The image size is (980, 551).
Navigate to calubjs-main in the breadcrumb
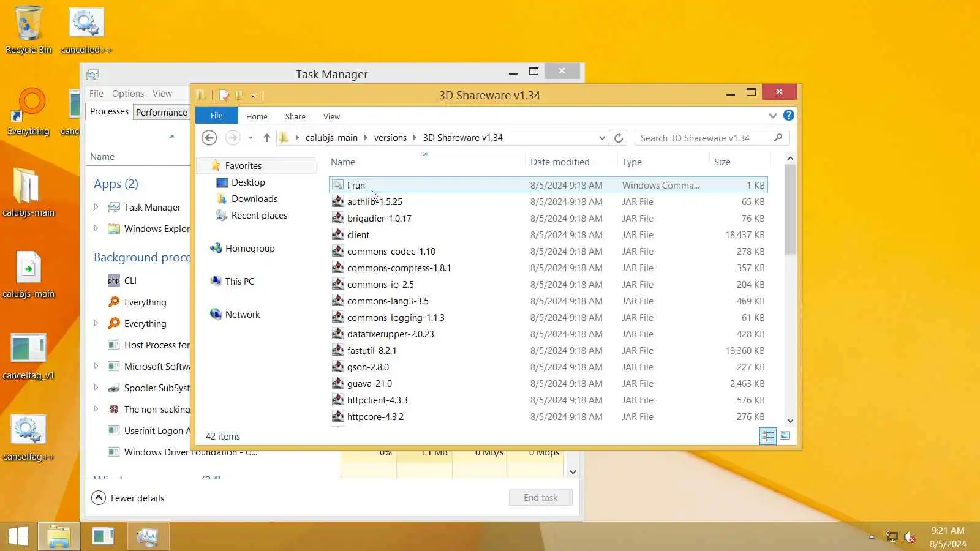[x=331, y=138]
